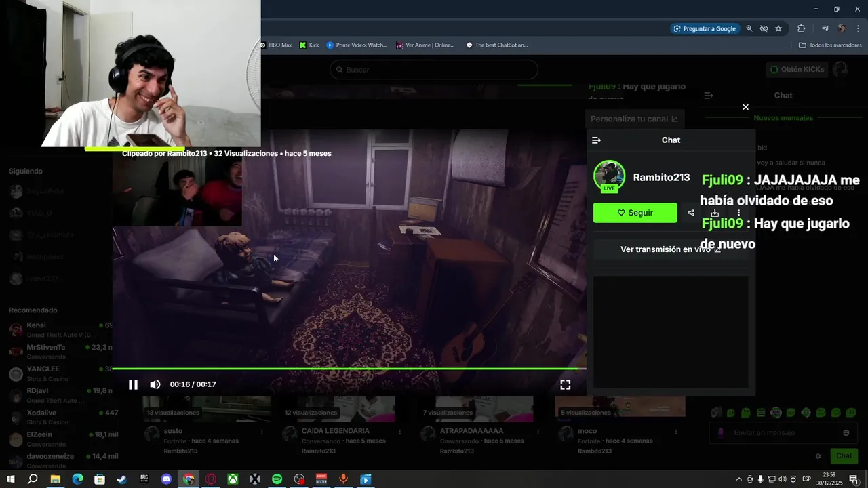The height and width of the screenshot is (488, 868).
Task: Open Chrome three-dot menu
Action: coord(858,28)
